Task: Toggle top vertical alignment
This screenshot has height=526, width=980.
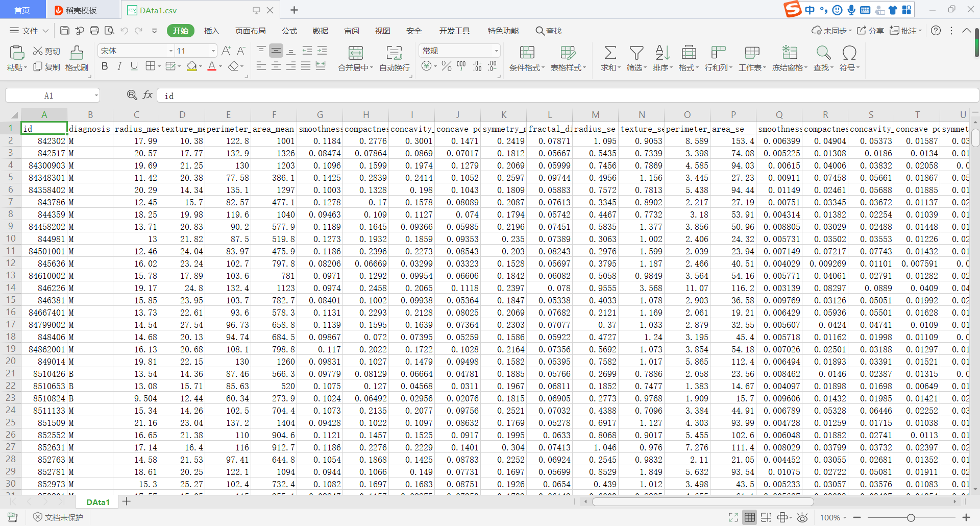Action: tap(261, 51)
